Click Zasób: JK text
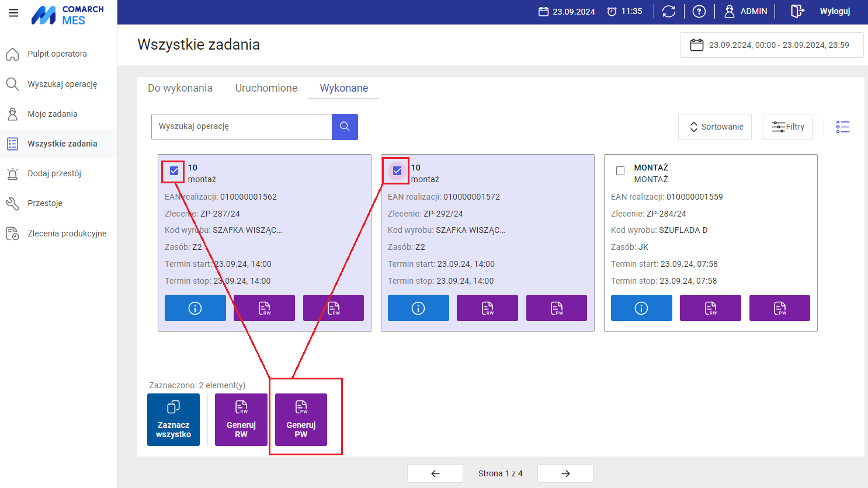The height and width of the screenshot is (488, 868). (630, 247)
